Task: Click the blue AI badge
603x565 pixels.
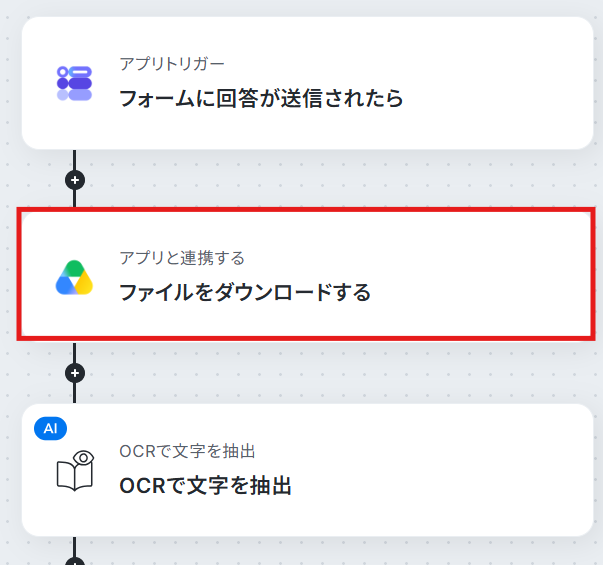Action: (x=50, y=428)
